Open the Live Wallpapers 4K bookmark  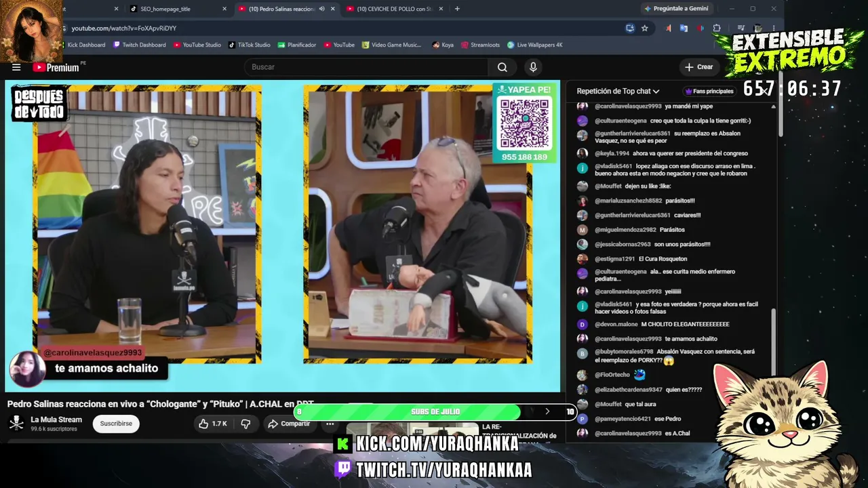[x=535, y=45]
